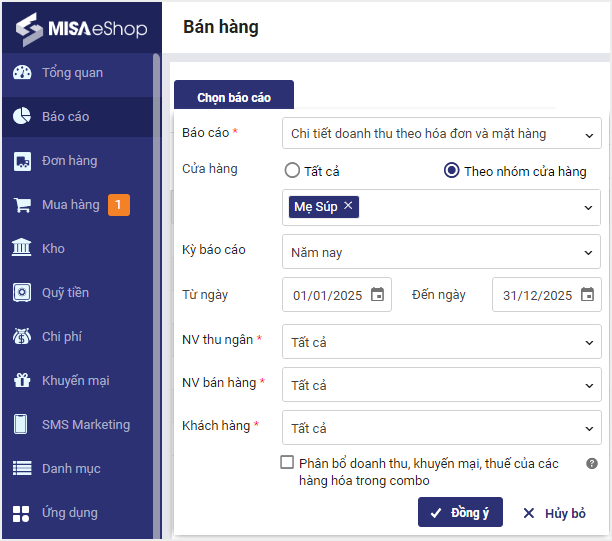Click the help question mark icon
The image size is (612, 541).
pyautogui.click(x=592, y=464)
